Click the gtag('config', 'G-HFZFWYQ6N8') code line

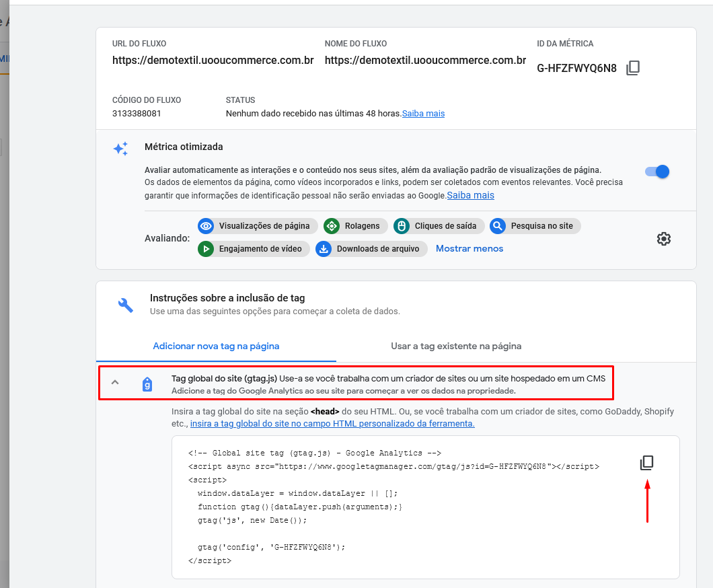coord(272,547)
